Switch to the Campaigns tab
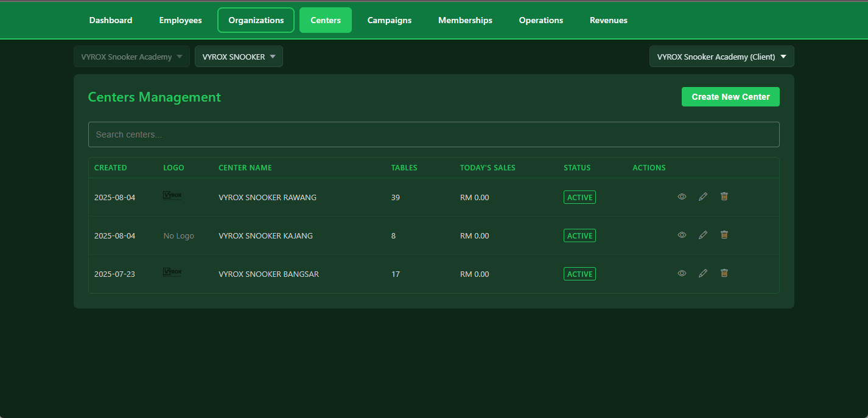The width and height of the screenshot is (868, 418). pyautogui.click(x=389, y=19)
